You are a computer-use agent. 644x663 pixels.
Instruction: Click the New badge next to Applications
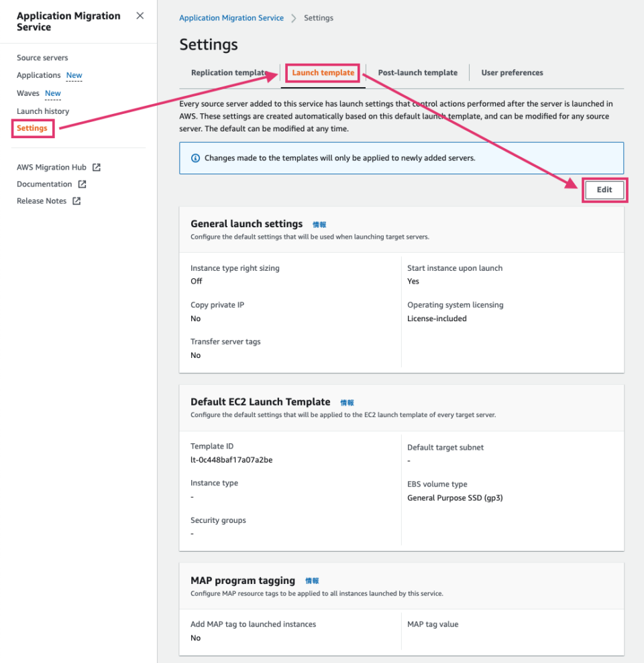point(74,75)
